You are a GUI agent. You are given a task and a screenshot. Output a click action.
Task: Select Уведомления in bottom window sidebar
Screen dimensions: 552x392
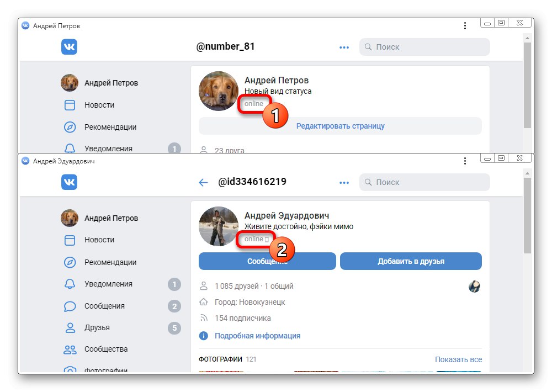click(x=108, y=284)
